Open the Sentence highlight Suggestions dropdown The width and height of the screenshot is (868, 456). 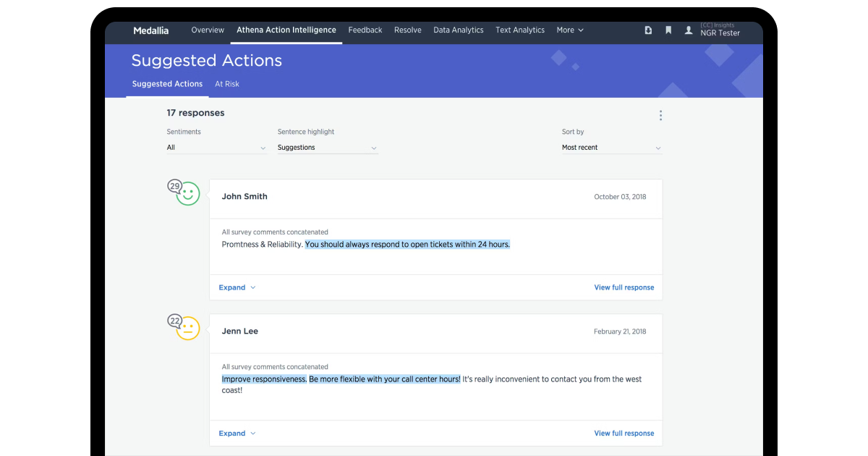(x=328, y=148)
